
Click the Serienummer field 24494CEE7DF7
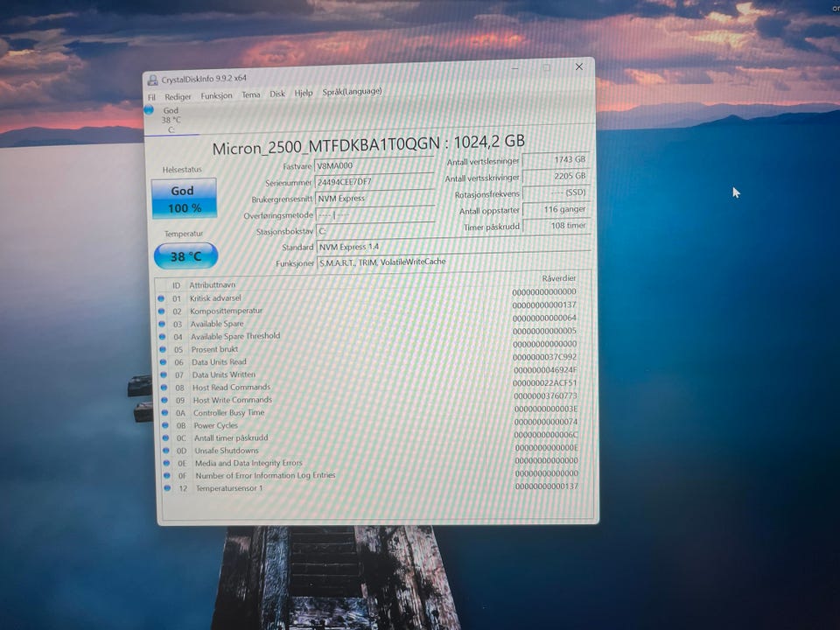click(374, 181)
